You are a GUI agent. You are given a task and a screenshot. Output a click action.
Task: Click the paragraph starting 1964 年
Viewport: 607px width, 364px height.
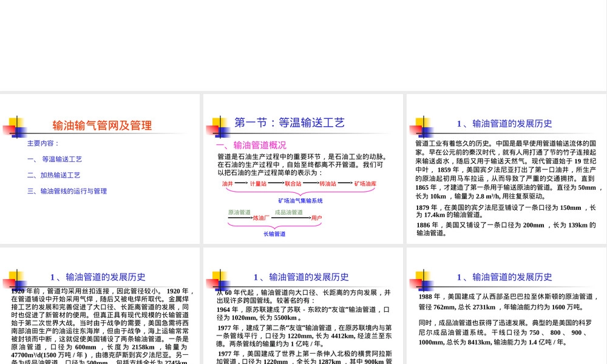pyautogui.click(x=303, y=314)
